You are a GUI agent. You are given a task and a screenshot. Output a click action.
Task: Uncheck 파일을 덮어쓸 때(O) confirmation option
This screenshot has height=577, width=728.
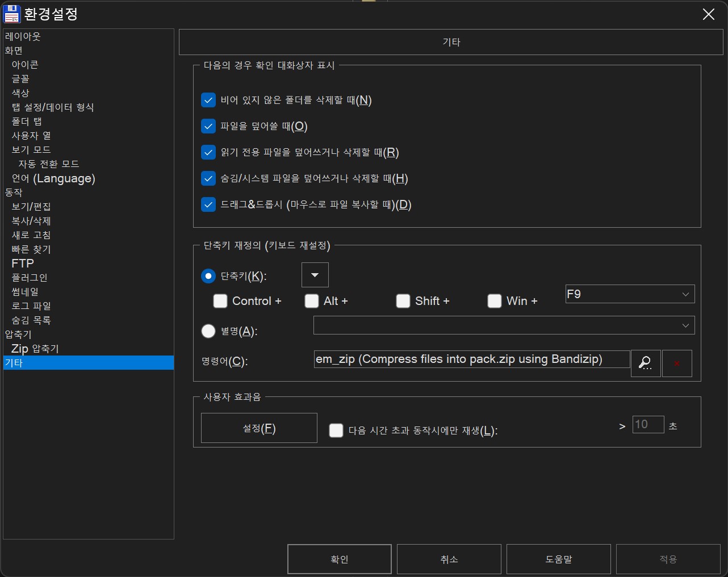pyautogui.click(x=208, y=126)
